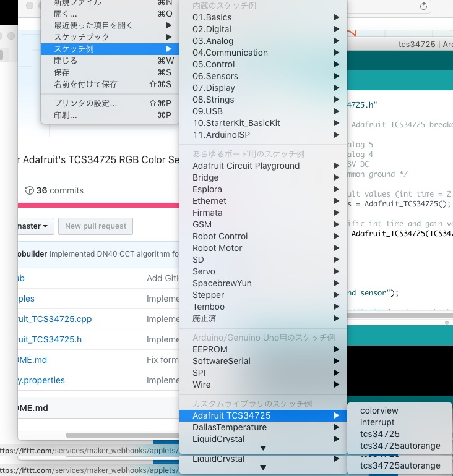Image resolution: width=453 pixels, height=476 pixels.
Task: Expand 最近使った項目を開く (Open Recent) submenu
Action: 110,25
